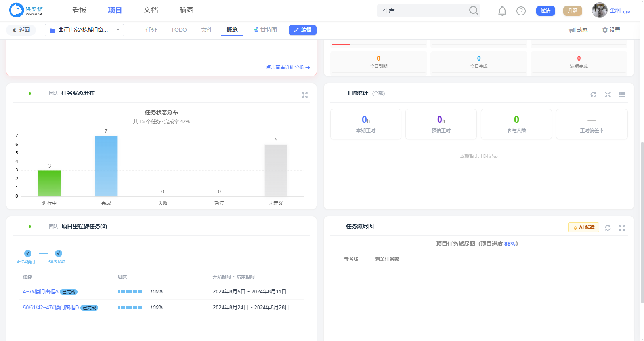The width and height of the screenshot is (644, 341).
Task: Toggle the 剩余任务数 legend series
Action: click(x=383, y=259)
